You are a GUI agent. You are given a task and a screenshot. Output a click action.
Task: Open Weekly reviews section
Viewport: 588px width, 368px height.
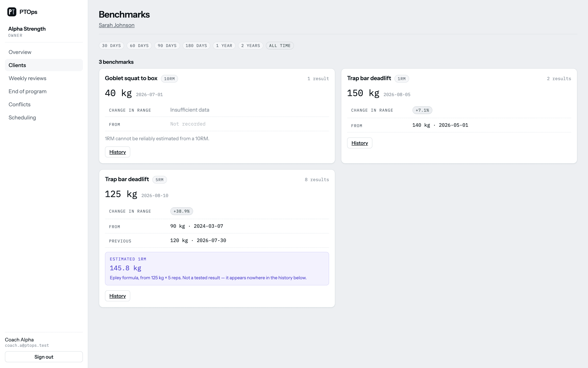coord(44,78)
